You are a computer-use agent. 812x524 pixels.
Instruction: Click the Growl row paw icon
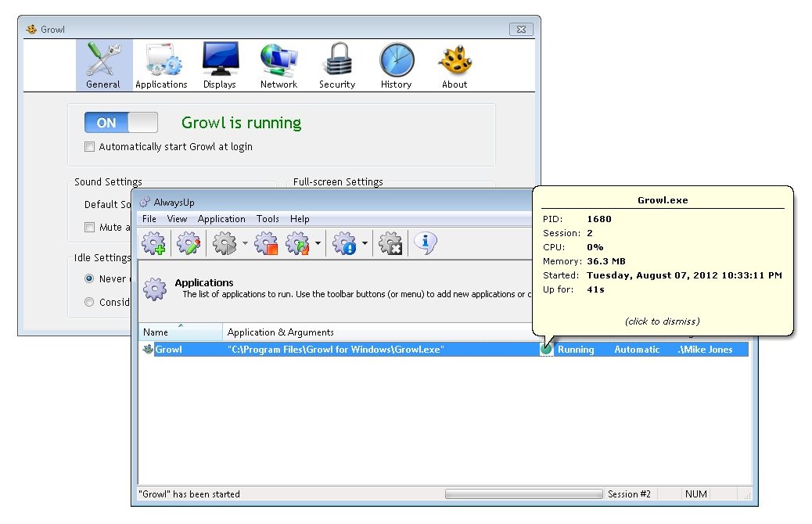[148, 350]
